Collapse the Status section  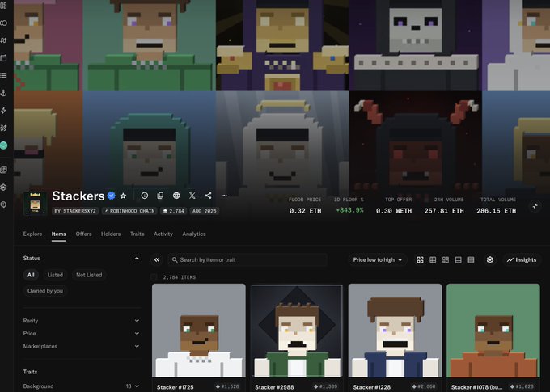click(137, 259)
